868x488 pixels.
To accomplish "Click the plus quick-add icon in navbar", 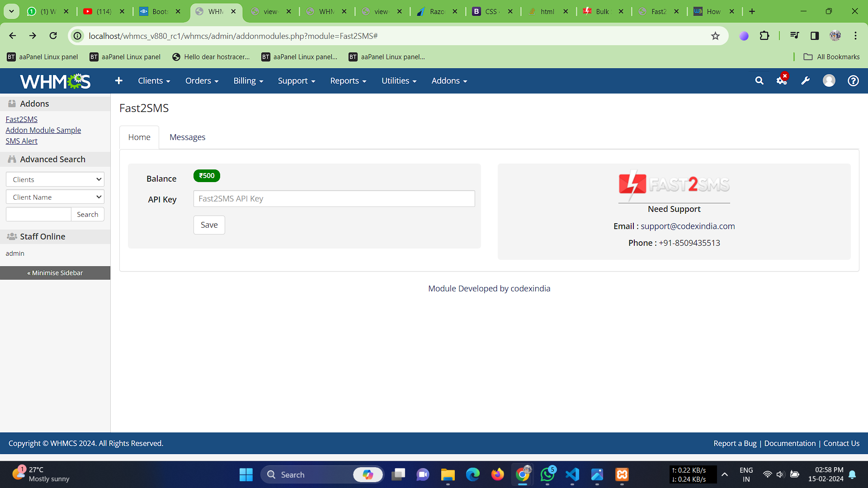I will (x=119, y=81).
